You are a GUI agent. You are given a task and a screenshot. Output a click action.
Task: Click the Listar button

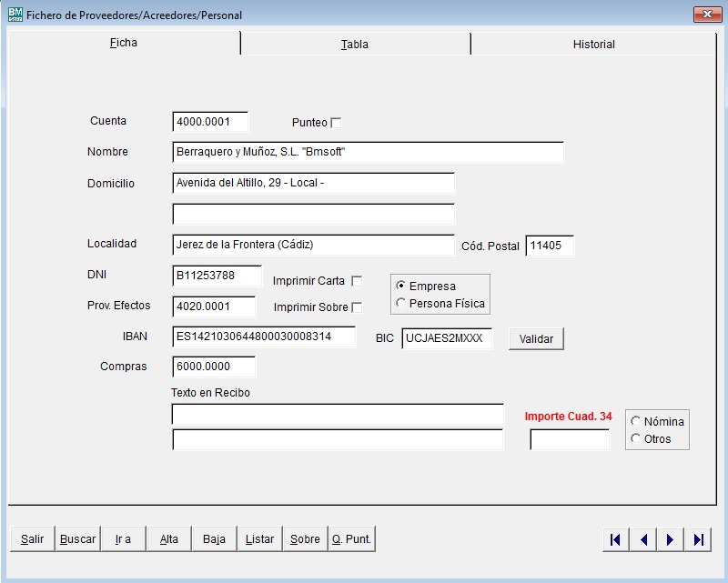[x=259, y=539]
